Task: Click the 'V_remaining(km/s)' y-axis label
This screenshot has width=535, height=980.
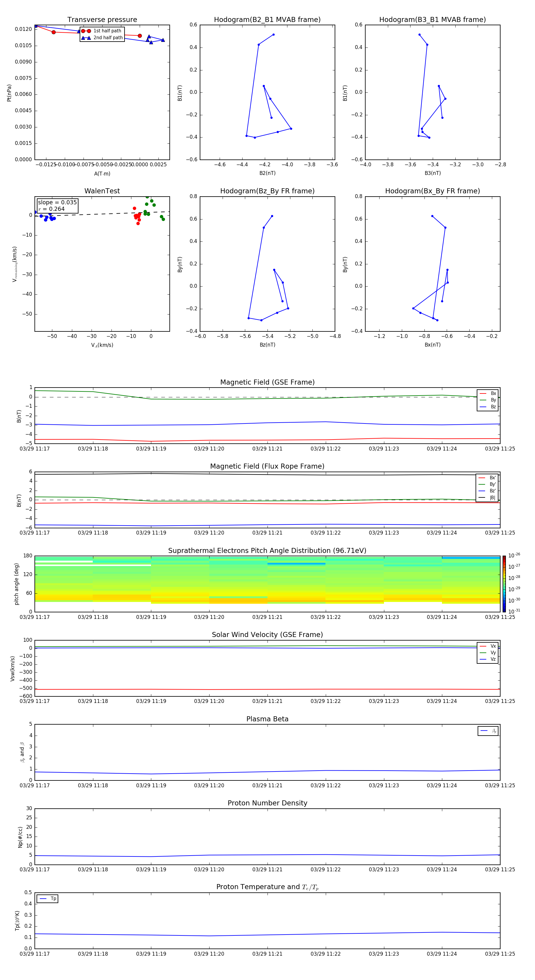Action: tap(15, 264)
